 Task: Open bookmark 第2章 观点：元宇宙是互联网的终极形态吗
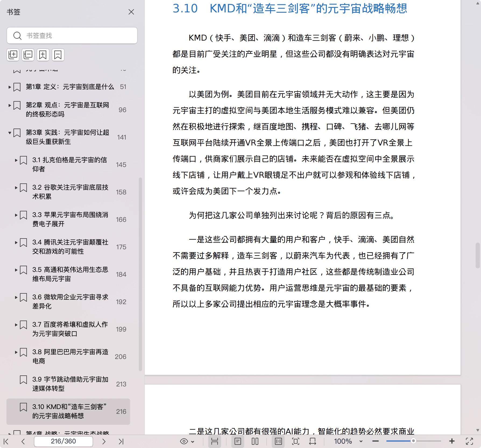pyautogui.click(x=68, y=109)
